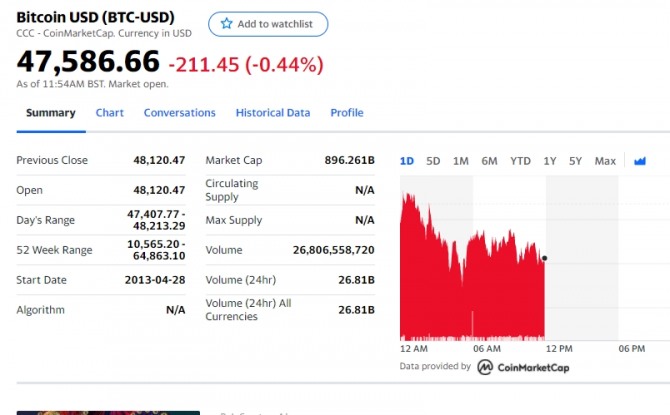This screenshot has width=670, height=415.
Task: Select the Summary tab
Action: 50,113
